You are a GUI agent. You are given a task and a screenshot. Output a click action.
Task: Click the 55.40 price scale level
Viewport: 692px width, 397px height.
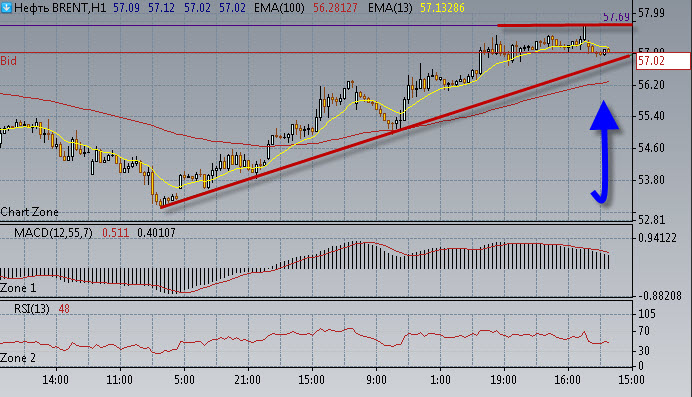pos(651,116)
